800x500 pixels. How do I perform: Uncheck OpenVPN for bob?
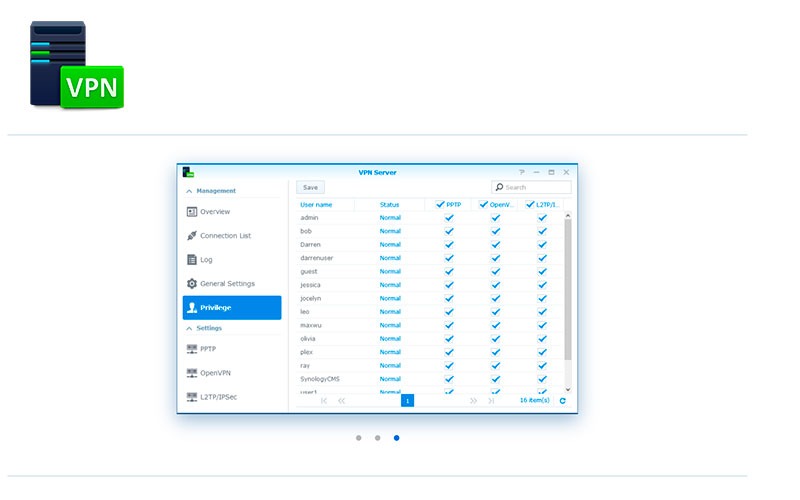click(x=495, y=231)
